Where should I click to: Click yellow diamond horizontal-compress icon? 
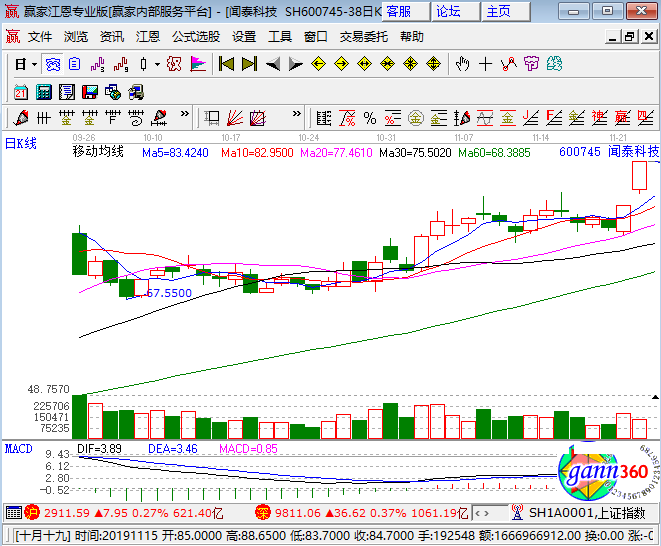387,64
